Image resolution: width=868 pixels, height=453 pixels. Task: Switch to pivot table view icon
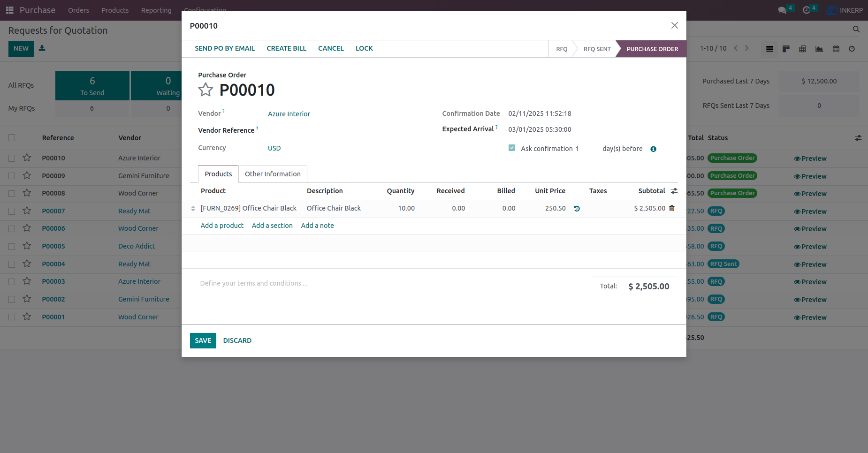(x=803, y=49)
